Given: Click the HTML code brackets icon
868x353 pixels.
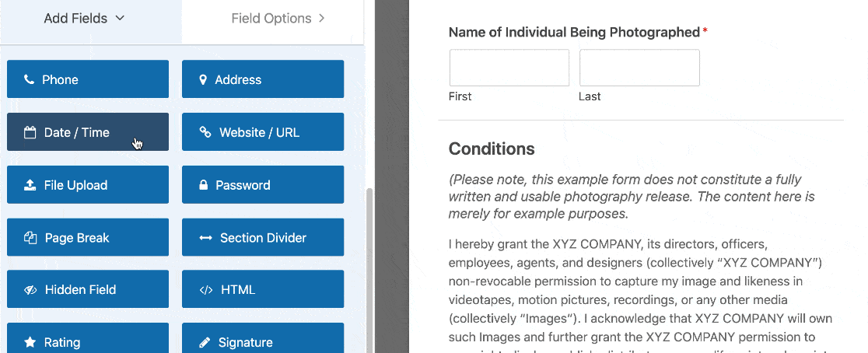Looking at the screenshot, I should pyautogui.click(x=206, y=290).
